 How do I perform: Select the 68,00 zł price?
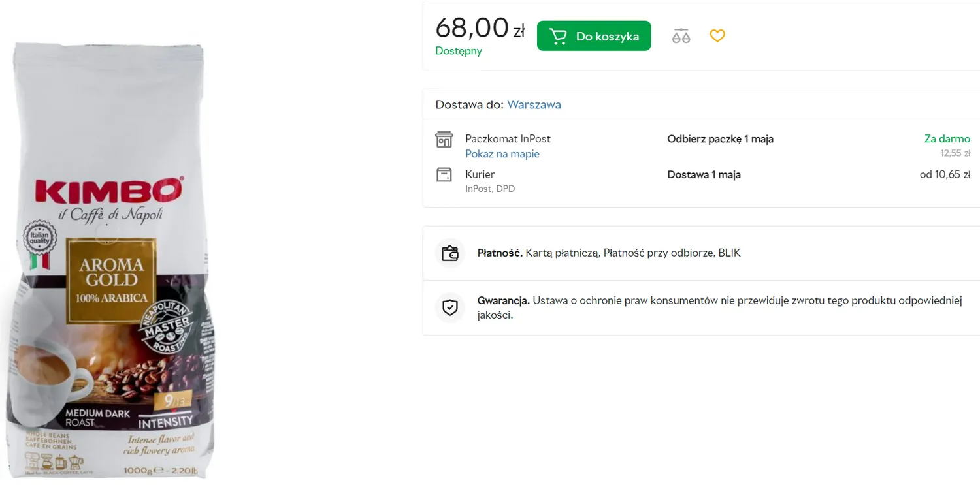click(480, 28)
